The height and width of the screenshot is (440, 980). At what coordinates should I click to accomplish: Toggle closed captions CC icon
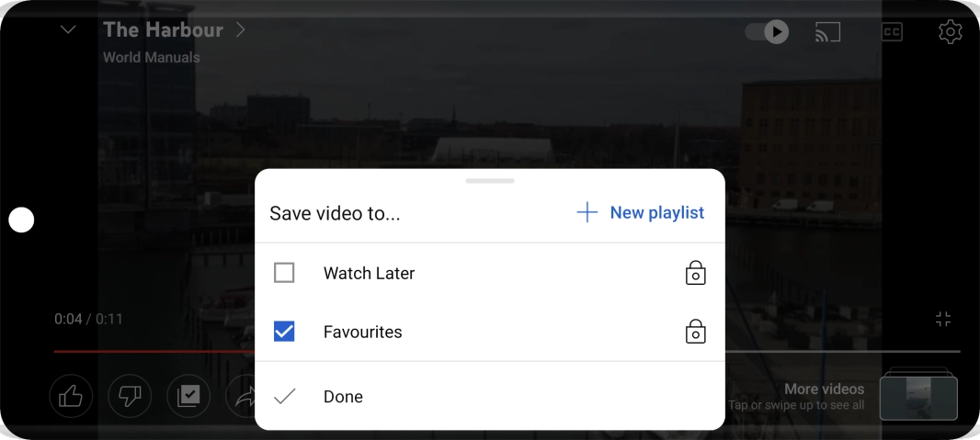892,32
